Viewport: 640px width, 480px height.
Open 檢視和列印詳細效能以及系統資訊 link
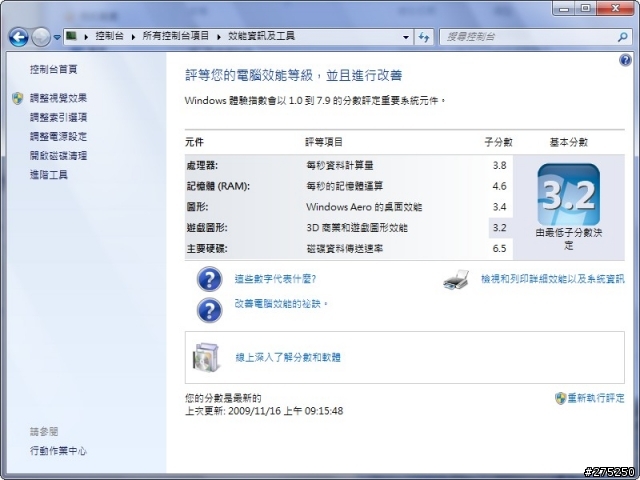pos(553,279)
